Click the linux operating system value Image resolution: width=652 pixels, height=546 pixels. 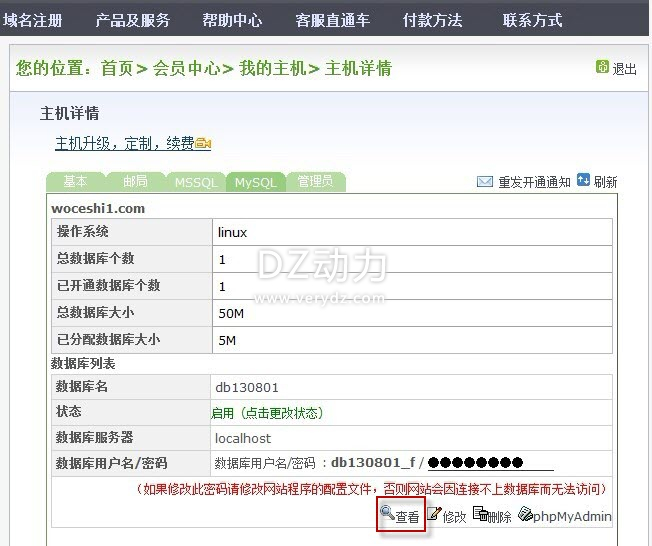(232, 232)
